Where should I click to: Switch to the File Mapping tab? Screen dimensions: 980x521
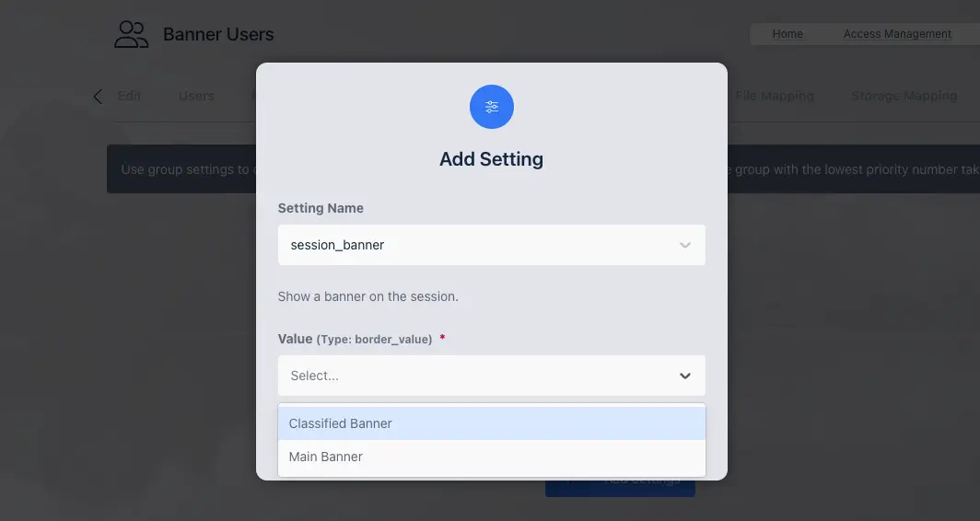775,96
